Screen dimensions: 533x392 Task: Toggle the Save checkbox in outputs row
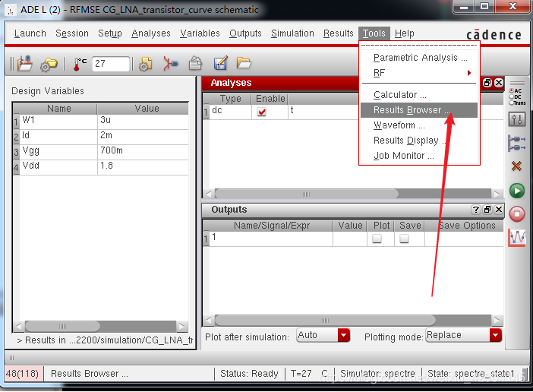point(404,239)
